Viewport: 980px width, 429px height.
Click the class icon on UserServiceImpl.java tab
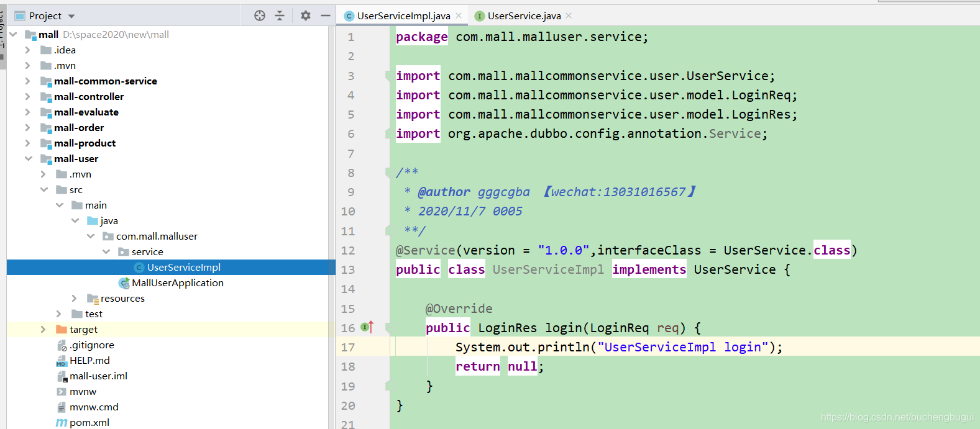tap(349, 16)
